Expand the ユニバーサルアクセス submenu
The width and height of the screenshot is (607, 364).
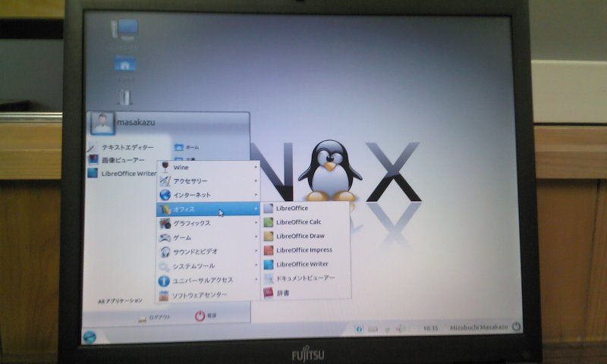[x=208, y=281]
